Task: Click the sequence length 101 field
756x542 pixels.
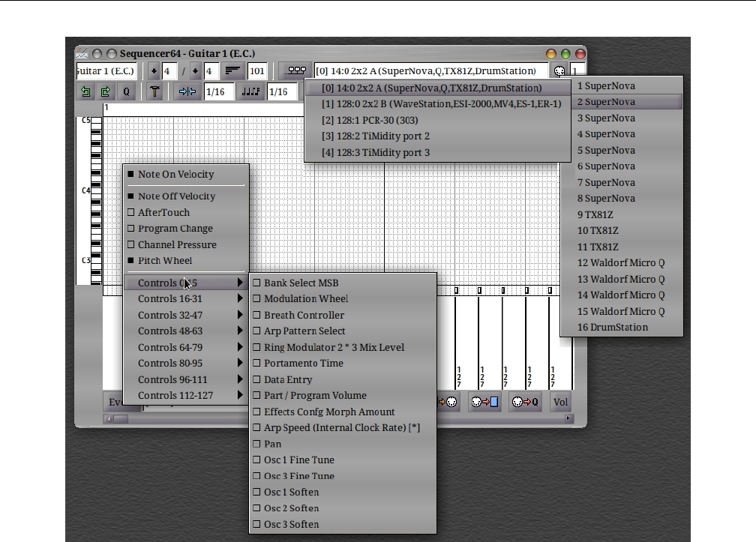Action: (x=257, y=70)
